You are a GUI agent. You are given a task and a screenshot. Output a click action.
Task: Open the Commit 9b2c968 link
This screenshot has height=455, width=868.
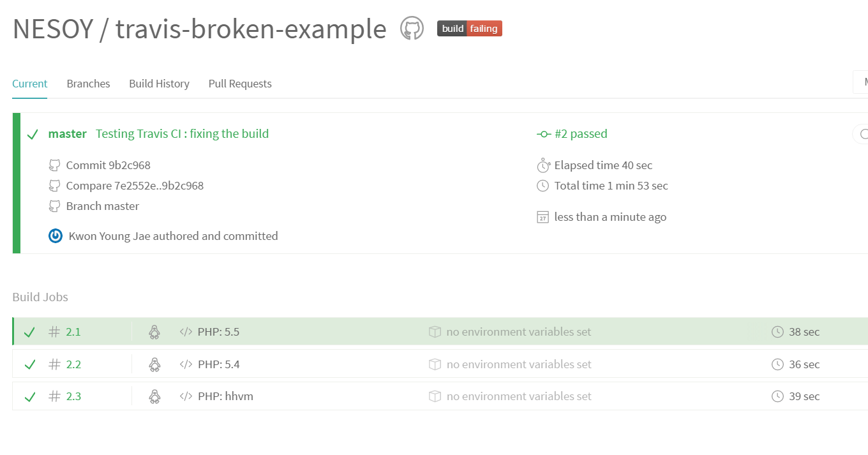(108, 165)
